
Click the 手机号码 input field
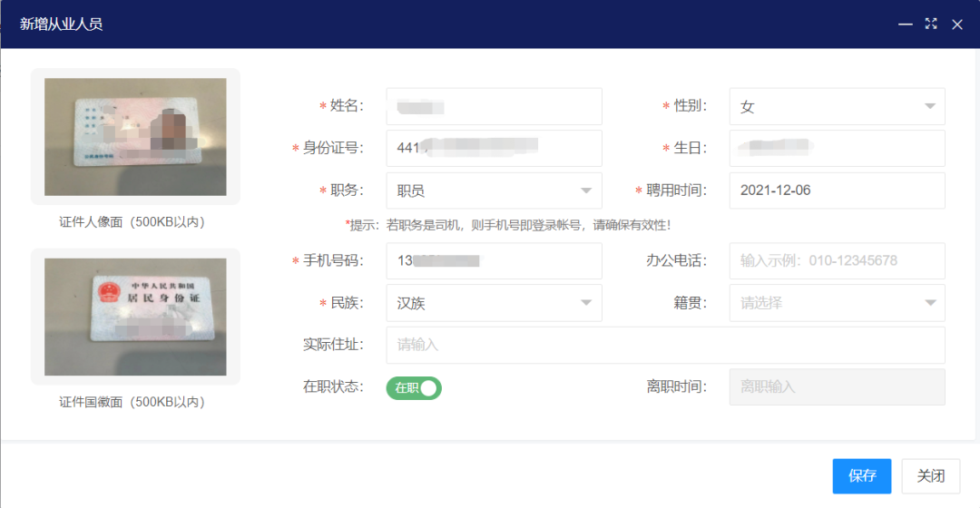coord(494,261)
